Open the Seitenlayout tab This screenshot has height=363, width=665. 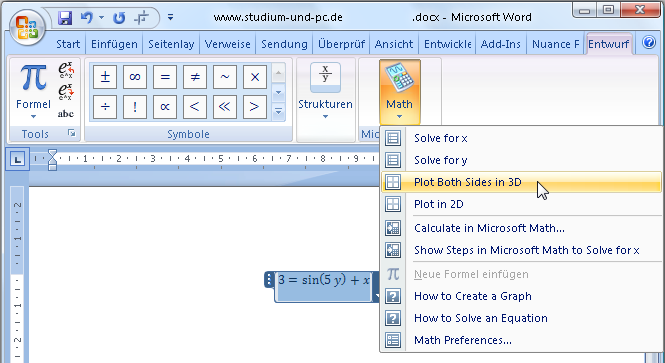pos(171,44)
